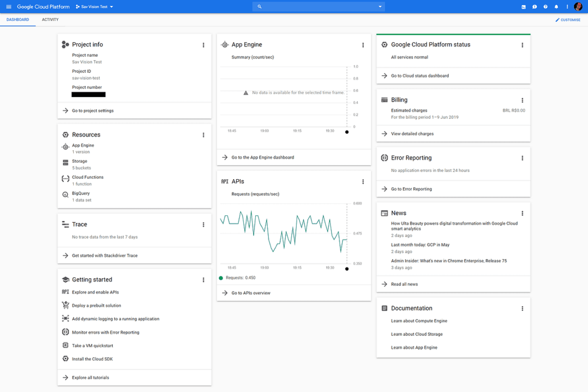This screenshot has width=588, height=392.
Task: Click the Storage buckets icon in Resources
Action: [66, 163]
